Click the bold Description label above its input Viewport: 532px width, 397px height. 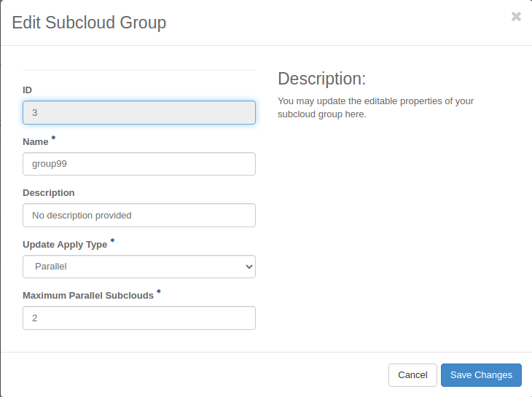coord(49,193)
